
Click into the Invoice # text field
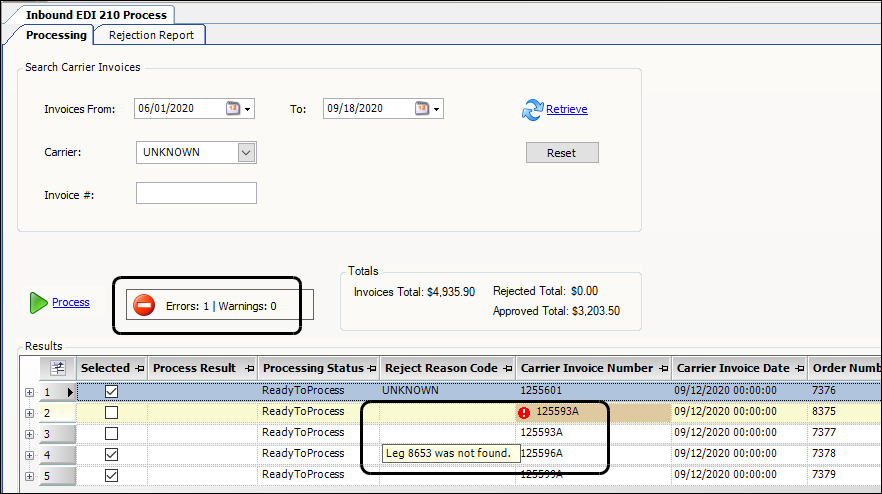click(x=196, y=193)
